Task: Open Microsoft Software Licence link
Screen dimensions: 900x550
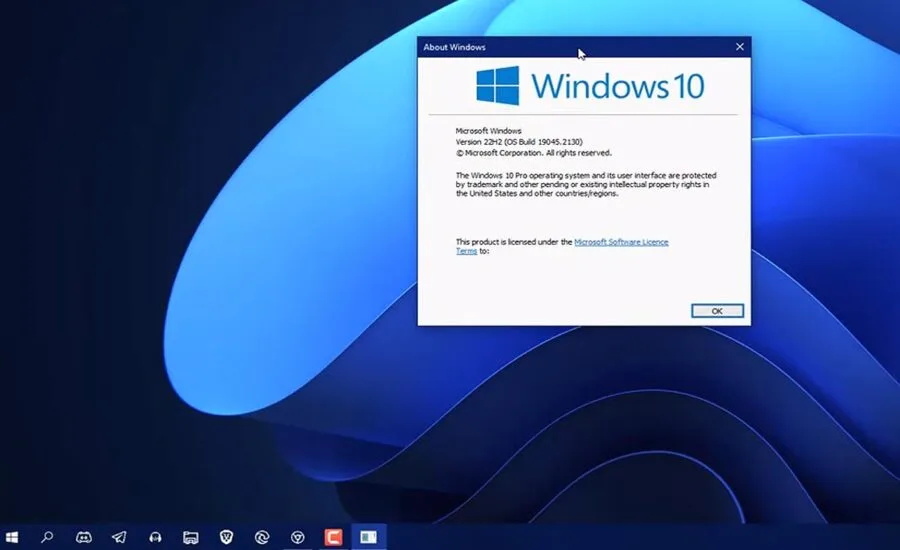Action: [x=621, y=242]
